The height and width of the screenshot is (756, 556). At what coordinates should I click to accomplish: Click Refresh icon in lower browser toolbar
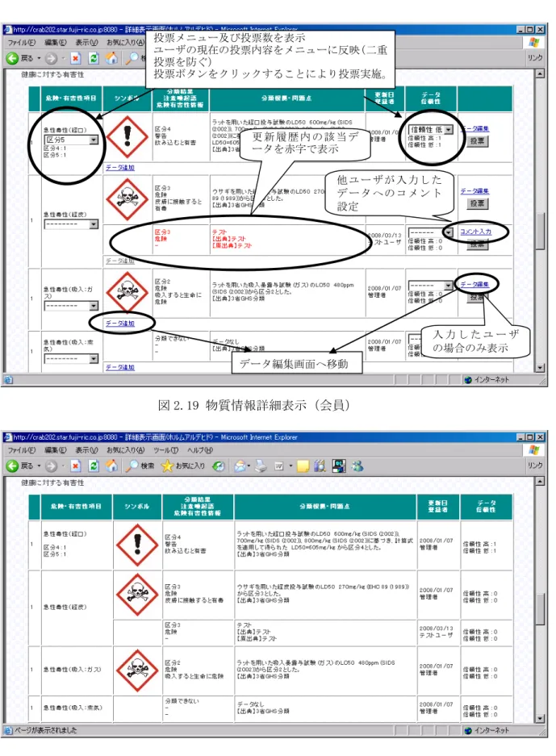[x=94, y=466]
